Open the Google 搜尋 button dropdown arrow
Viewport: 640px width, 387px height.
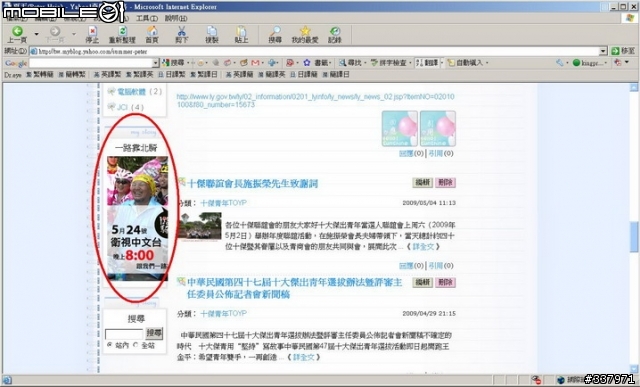pos(187,63)
